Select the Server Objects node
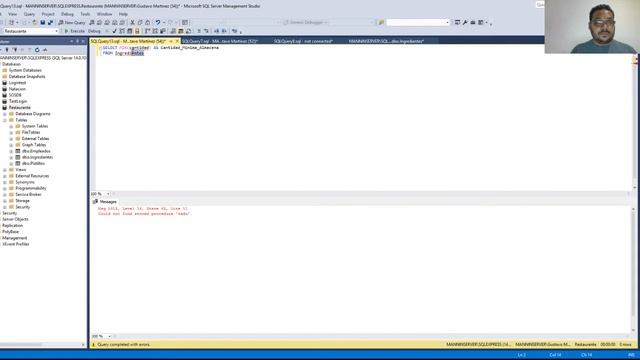The width and height of the screenshot is (640, 360). click(x=15, y=219)
